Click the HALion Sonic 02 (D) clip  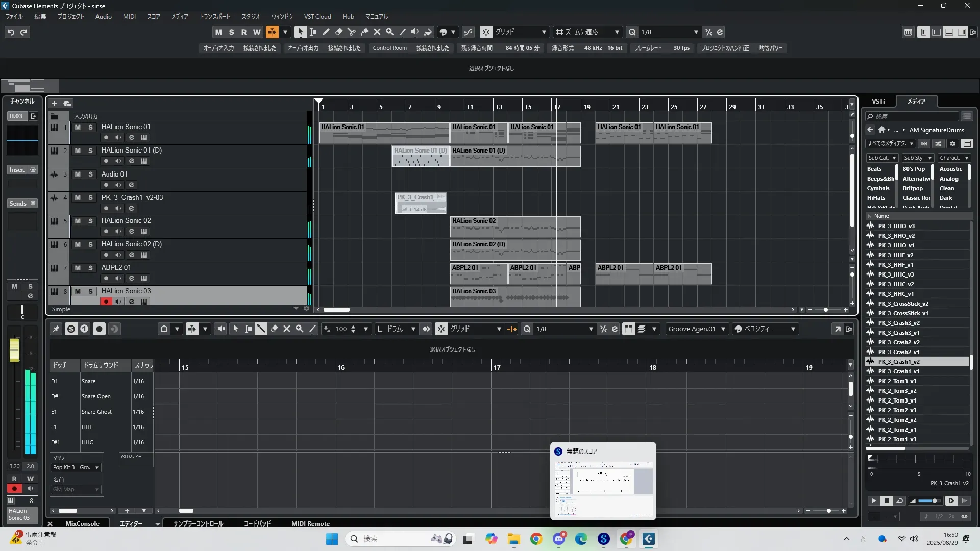point(514,250)
